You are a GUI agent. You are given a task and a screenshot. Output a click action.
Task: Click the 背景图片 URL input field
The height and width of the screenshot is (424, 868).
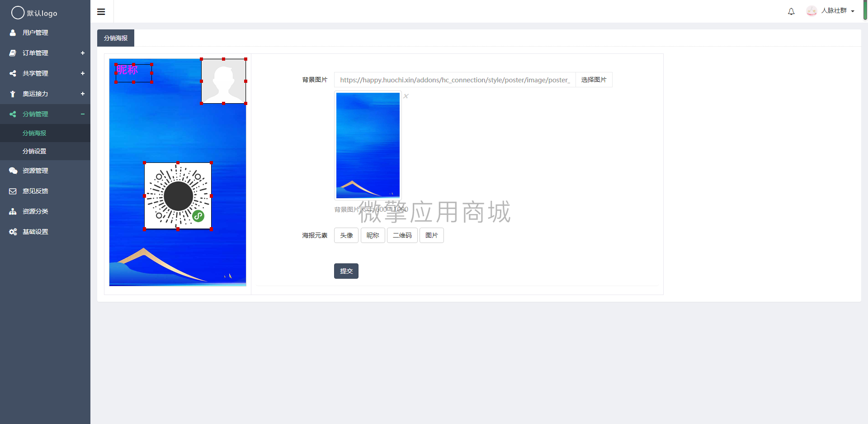[455, 80]
